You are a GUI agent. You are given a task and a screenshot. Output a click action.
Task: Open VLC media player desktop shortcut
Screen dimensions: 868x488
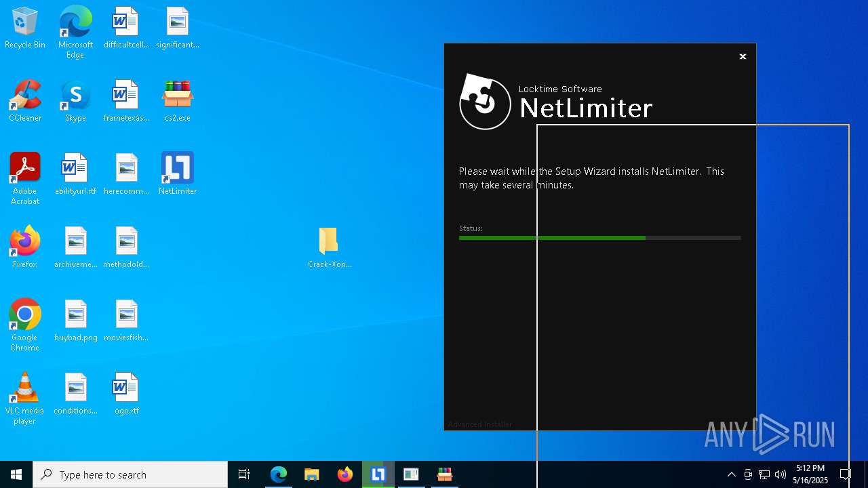click(25, 399)
